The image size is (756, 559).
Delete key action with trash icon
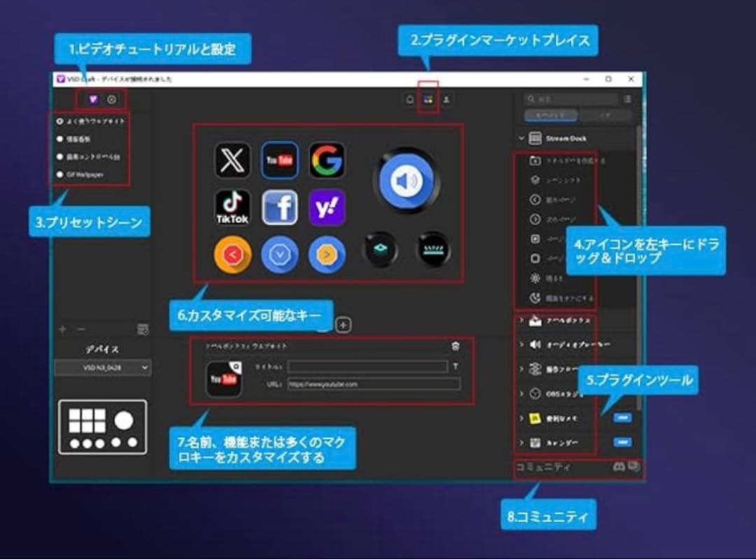click(455, 346)
